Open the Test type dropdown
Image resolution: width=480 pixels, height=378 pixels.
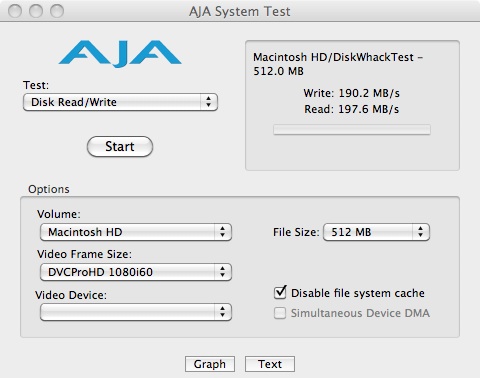[120, 102]
